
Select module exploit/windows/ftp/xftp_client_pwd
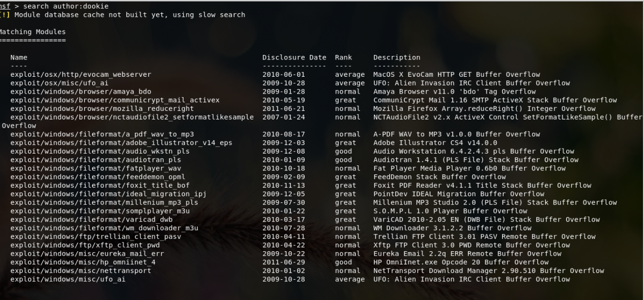(85, 245)
